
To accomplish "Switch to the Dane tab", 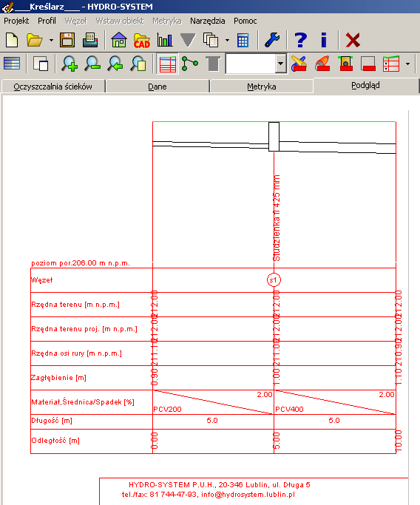I will (x=157, y=87).
